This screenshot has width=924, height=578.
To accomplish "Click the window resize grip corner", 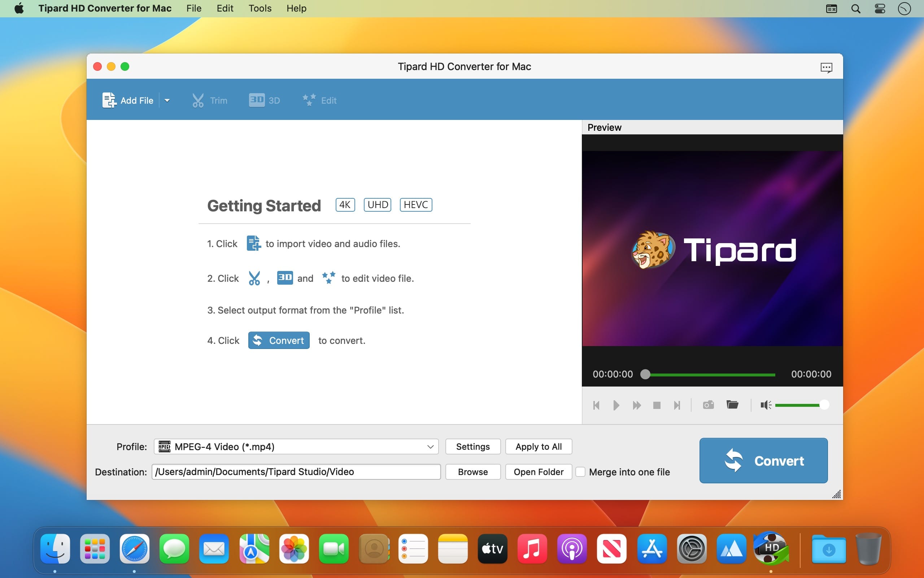I will coord(837,494).
